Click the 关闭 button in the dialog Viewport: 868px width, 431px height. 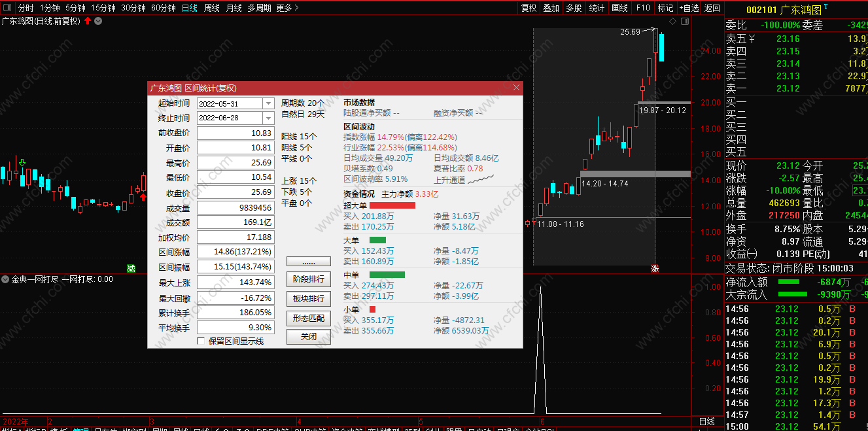click(x=308, y=337)
